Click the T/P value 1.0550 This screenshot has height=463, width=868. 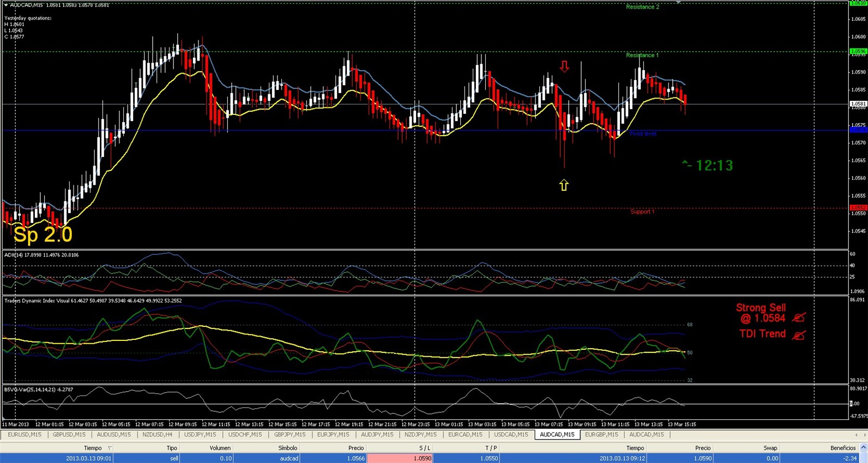pos(489,458)
